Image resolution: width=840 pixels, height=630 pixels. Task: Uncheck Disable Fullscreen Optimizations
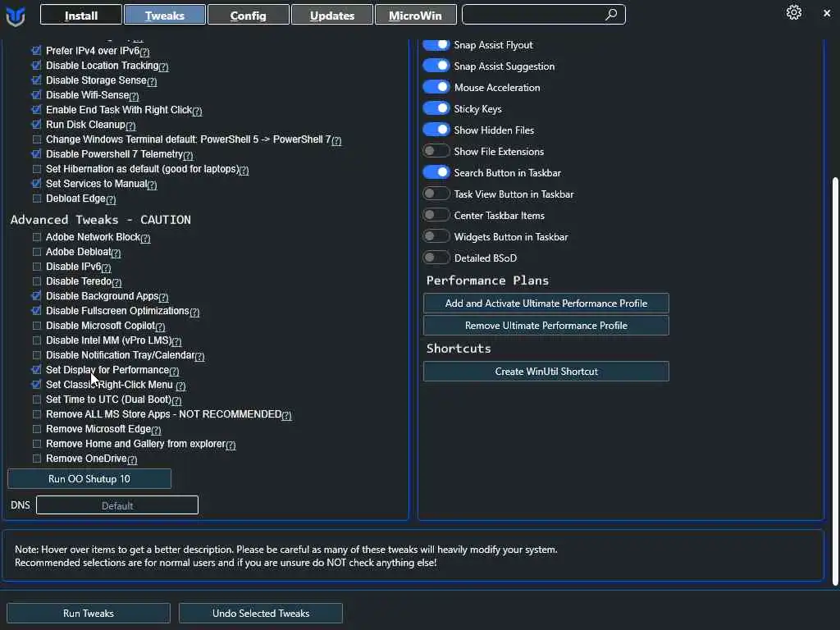(36, 311)
